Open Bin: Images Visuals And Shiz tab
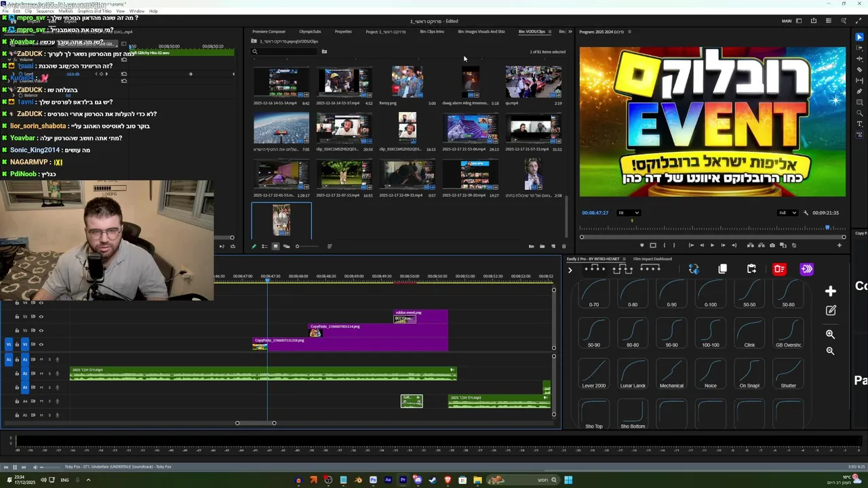 (481, 32)
